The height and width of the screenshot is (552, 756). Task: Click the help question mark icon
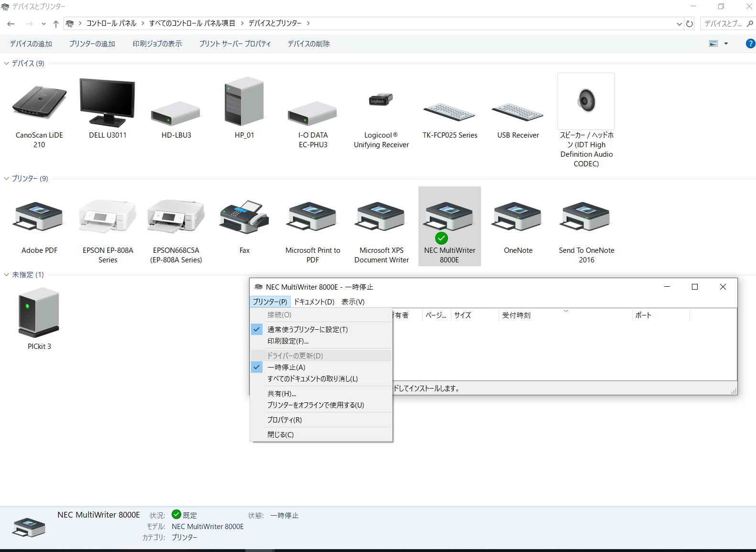click(x=750, y=43)
